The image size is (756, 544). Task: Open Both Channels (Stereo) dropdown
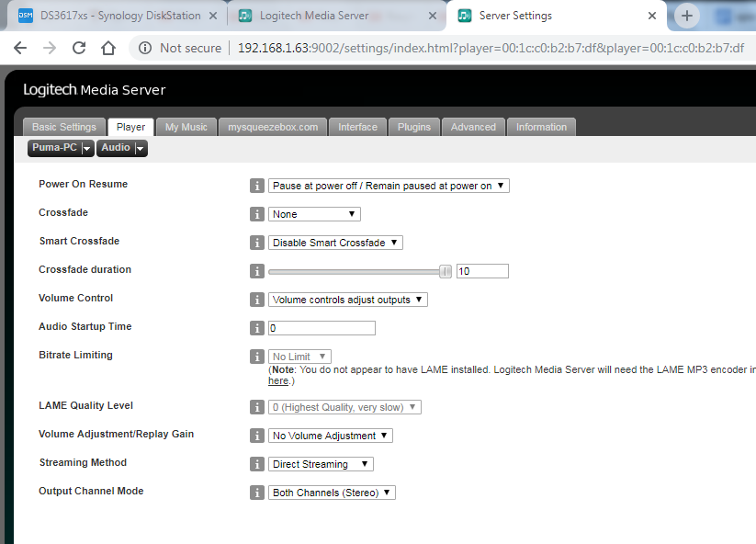[333, 493]
